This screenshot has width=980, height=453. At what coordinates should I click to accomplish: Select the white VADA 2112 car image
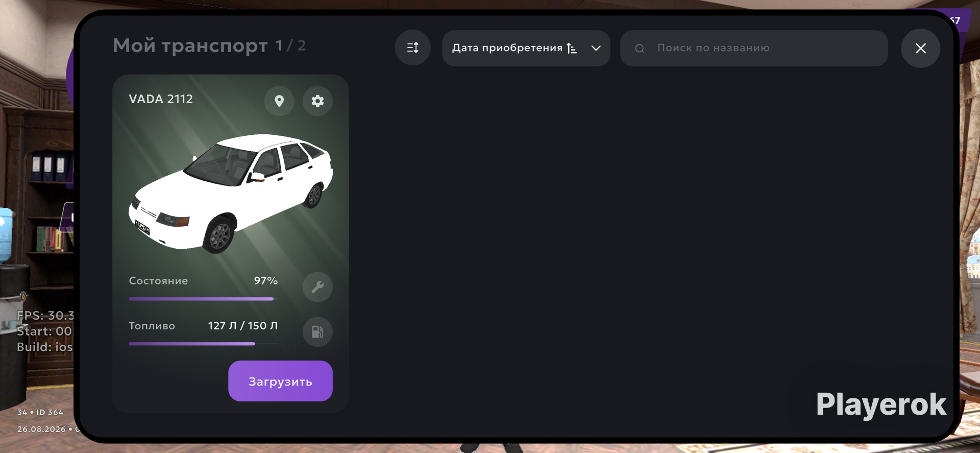pos(231,193)
